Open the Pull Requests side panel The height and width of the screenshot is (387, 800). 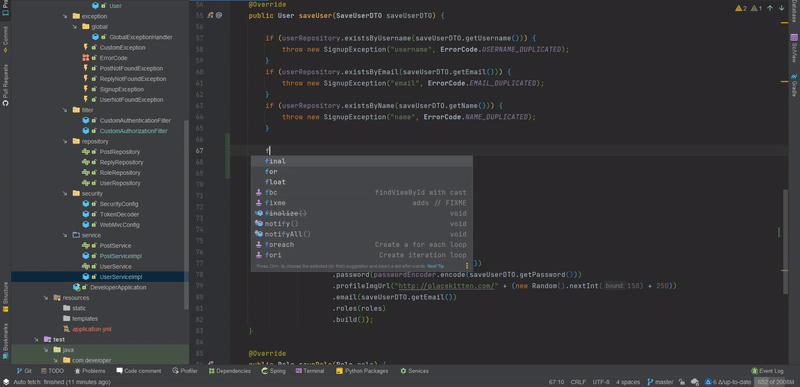pyautogui.click(x=5, y=85)
